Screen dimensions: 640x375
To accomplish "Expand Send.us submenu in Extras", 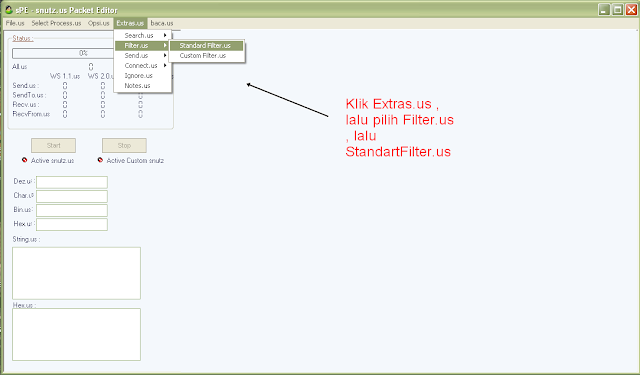I will [x=142, y=55].
